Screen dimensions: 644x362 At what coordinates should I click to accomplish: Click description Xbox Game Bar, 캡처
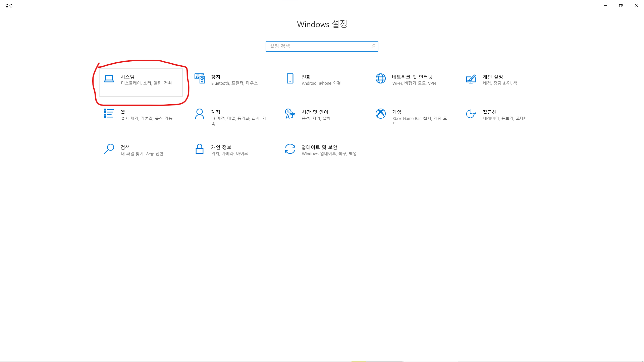(x=420, y=121)
